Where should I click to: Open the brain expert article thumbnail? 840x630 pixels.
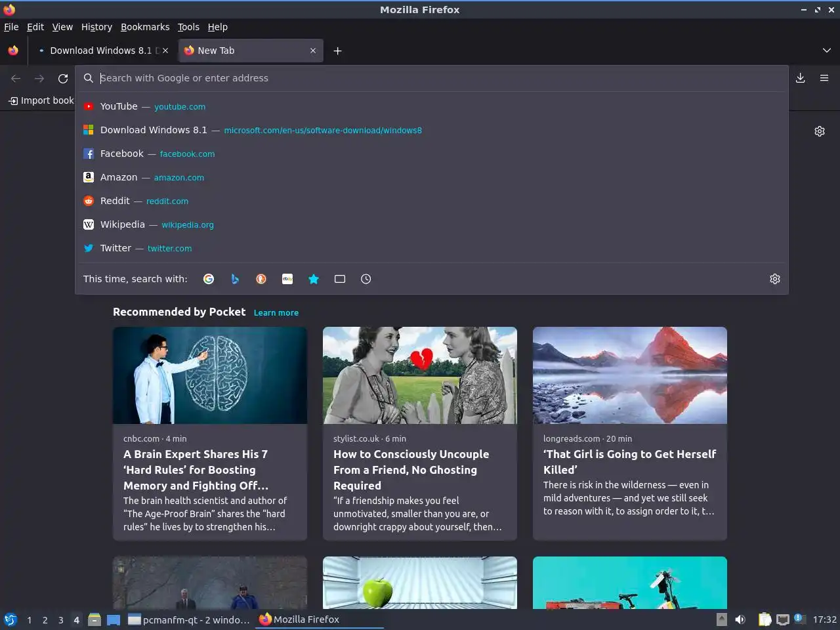pos(210,375)
